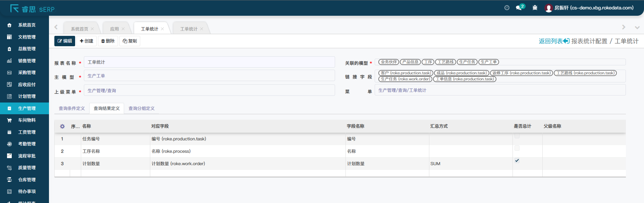Switch to the 查询分组定义 tab
Viewport: 644px width, 203px height.
coord(142,109)
